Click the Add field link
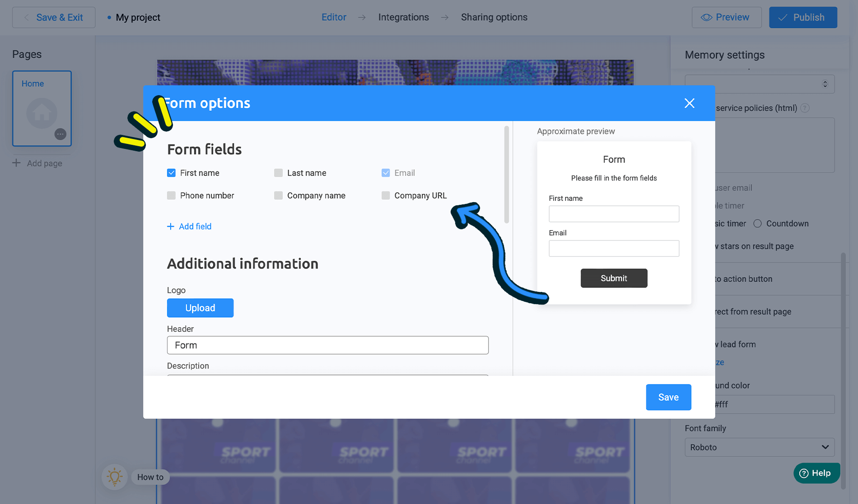The height and width of the screenshot is (504, 858). point(189,227)
